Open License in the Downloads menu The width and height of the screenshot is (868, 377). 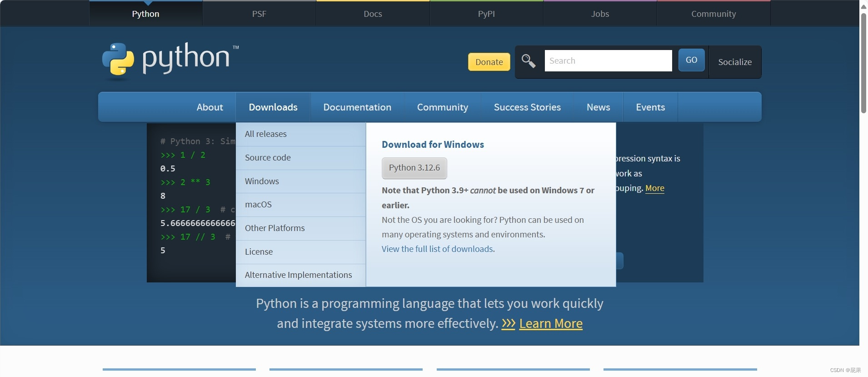click(301, 252)
